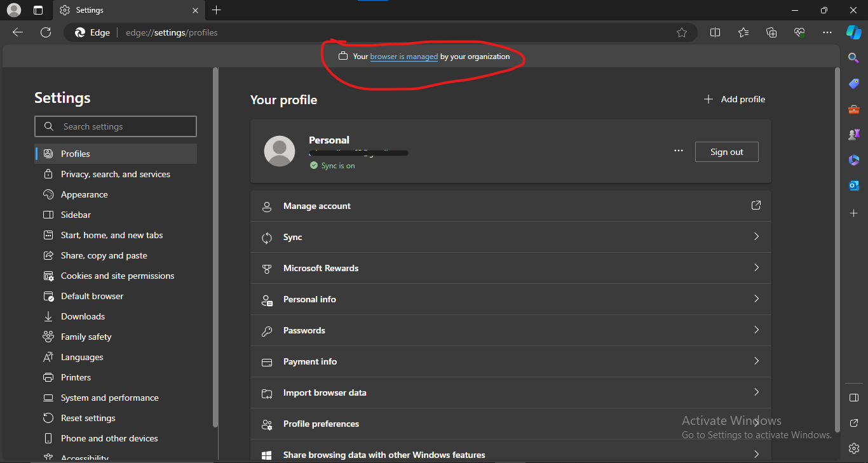
Task: Open Printers settings
Action: 116,377
